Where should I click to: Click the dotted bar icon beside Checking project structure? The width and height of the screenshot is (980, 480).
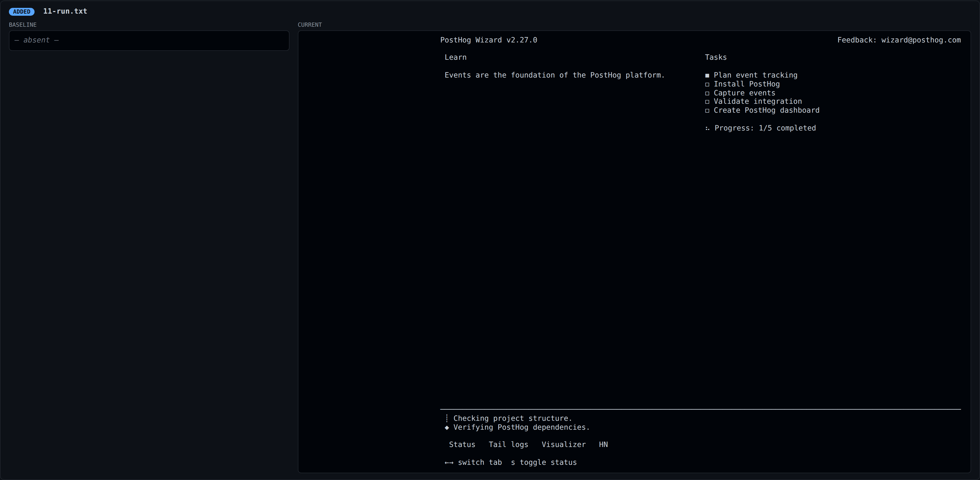point(447,418)
